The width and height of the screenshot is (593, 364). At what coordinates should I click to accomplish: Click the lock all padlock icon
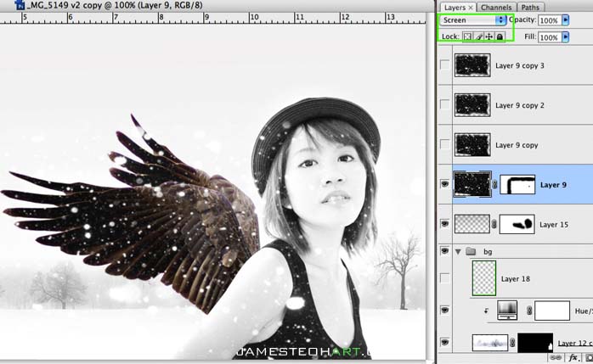pyautogui.click(x=500, y=36)
